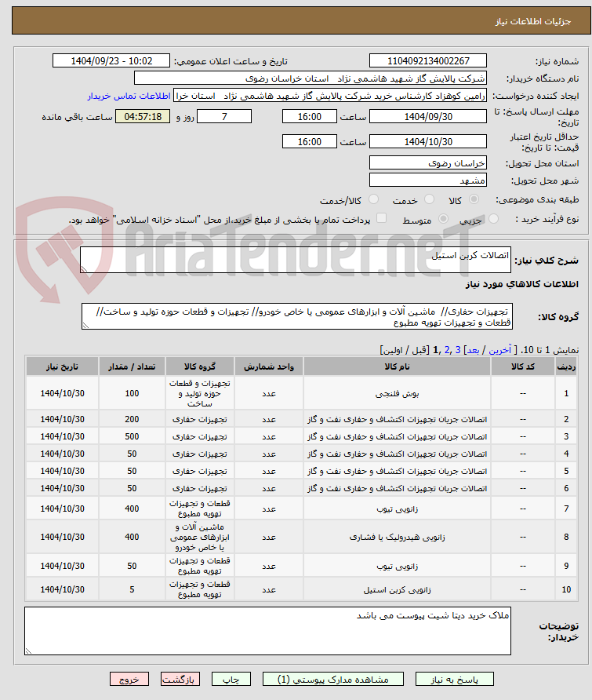The width and height of the screenshot is (592, 700).
Task: Click quantity 500 in row 3
Action: point(132,436)
